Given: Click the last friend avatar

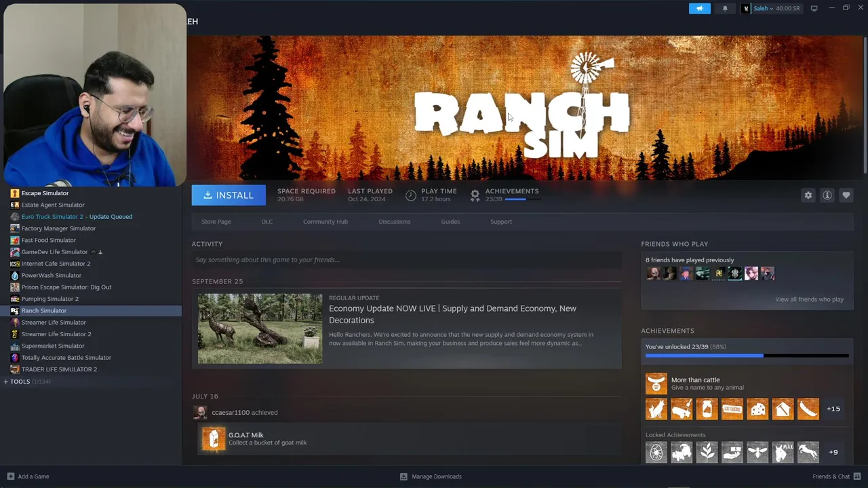Looking at the screenshot, I should (768, 274).
